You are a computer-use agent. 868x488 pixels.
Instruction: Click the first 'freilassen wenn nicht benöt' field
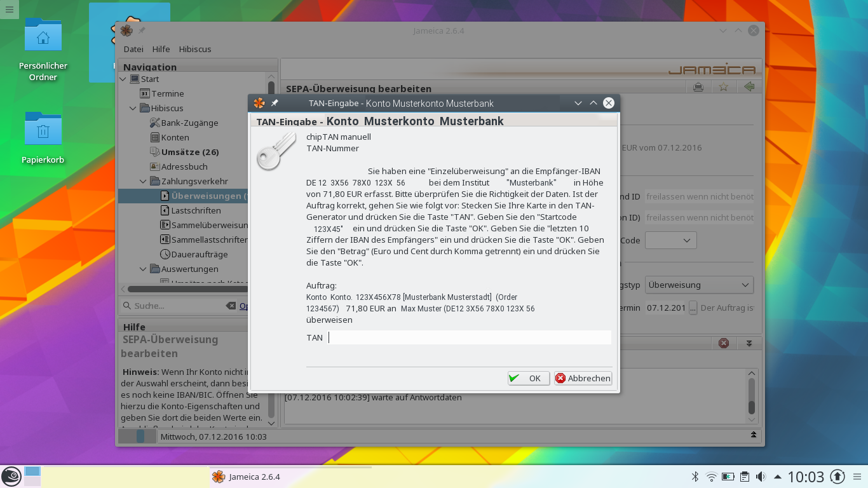tap(700, 197)
